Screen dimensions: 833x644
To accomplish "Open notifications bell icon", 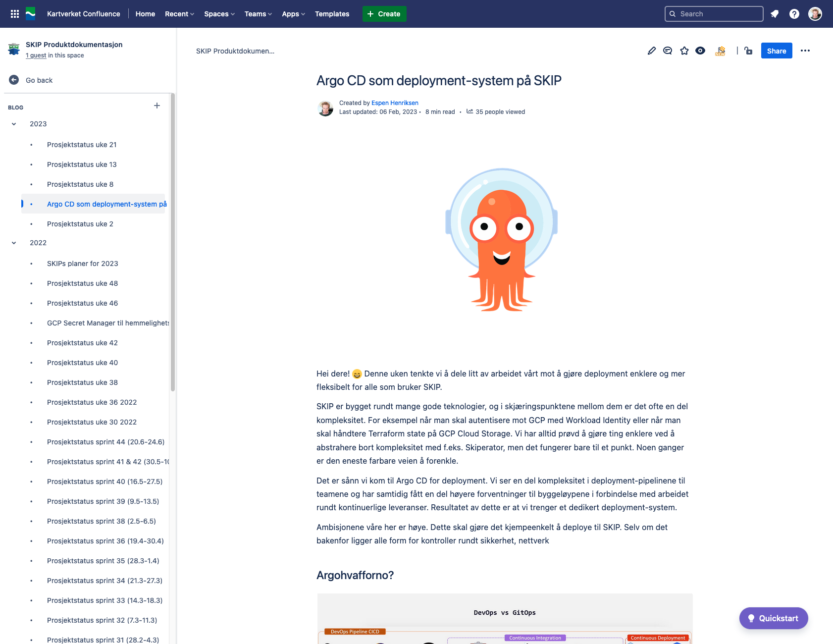I will coord(775,14).
